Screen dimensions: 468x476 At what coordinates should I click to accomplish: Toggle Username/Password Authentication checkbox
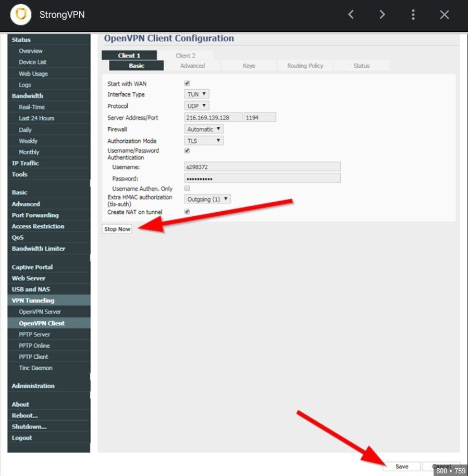pyautogui.click(x=187, y=151)
